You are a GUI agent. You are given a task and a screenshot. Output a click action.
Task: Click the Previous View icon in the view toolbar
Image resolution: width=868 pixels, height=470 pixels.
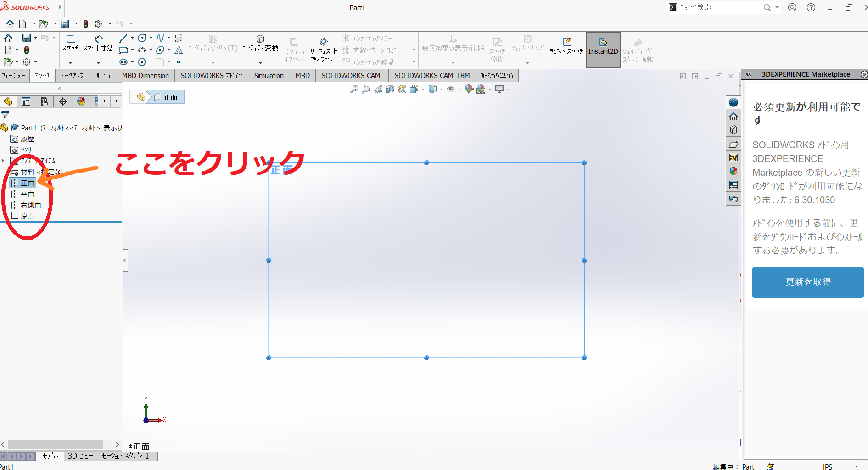click(x=378, y=90)
